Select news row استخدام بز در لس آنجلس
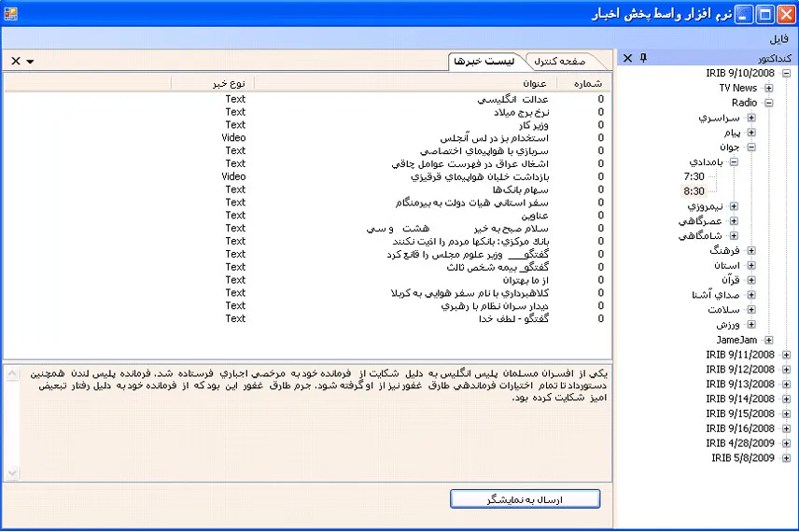Viewport: 799px width, 532px height. [x=307, y=138]
